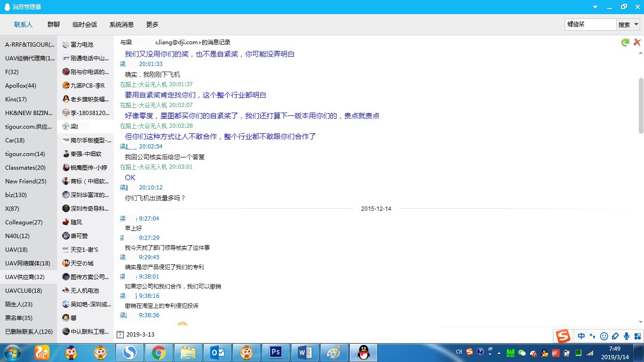Viewport: 644px width, 362px height.
Task: Open File Explorer from the taskbar
Action: pos(188,353)
